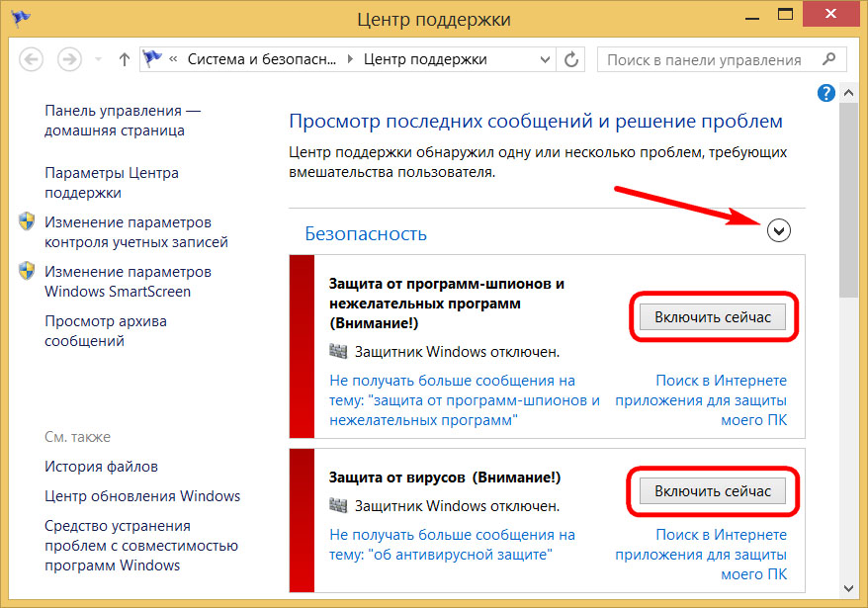Click shield icon beside SmartScreen link
The height and width of the screenshot is (608, 868).
[27, 271]
